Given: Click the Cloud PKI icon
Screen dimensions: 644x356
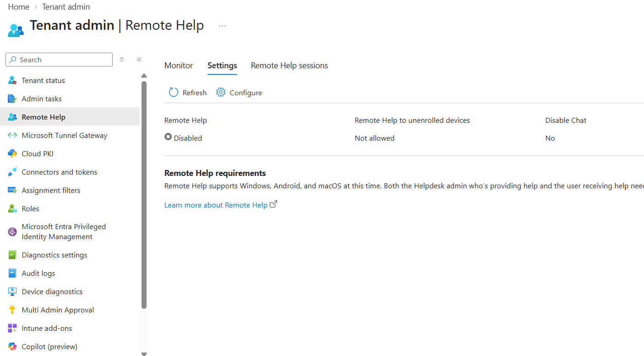Looking at the screenshot, I should 12,153.
